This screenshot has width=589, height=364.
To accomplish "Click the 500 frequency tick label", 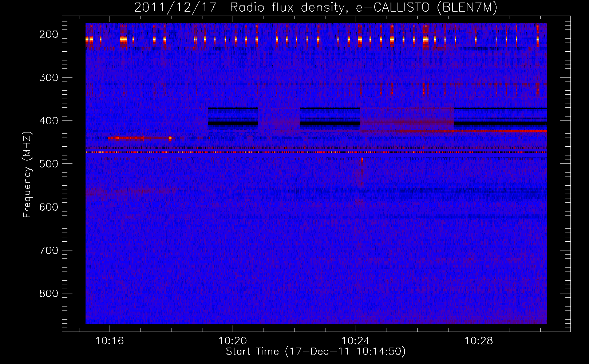I will point(48,164).
